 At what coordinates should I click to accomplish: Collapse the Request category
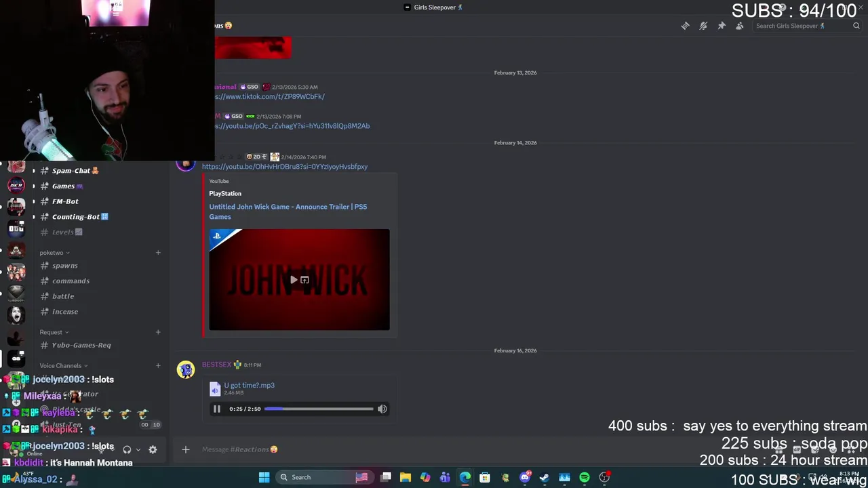(54, 332)
